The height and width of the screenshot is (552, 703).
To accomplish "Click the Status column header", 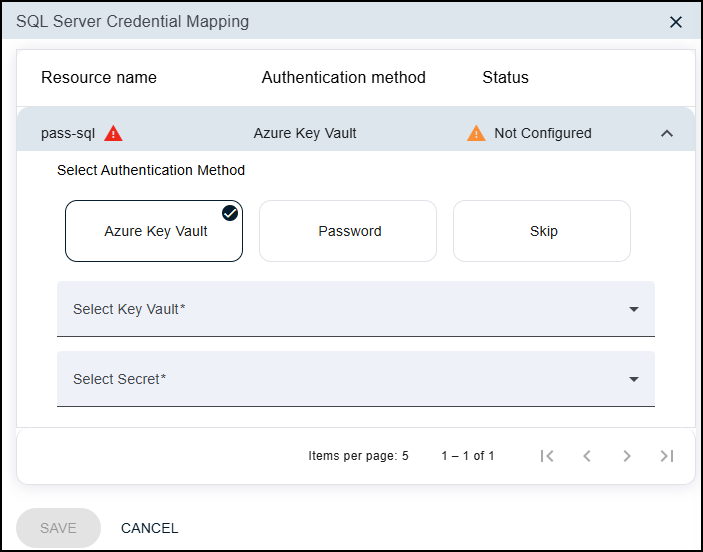I will [505, 78].
